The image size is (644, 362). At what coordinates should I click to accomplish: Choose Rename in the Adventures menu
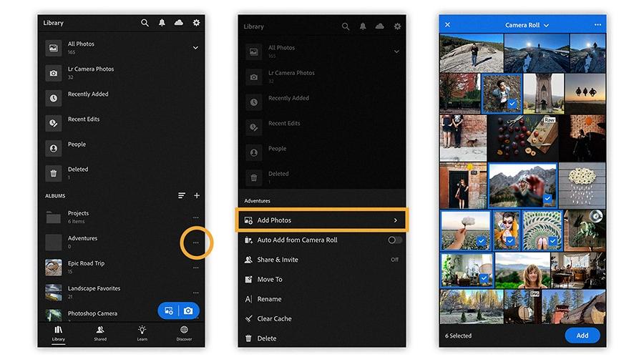tap(321, 299)
